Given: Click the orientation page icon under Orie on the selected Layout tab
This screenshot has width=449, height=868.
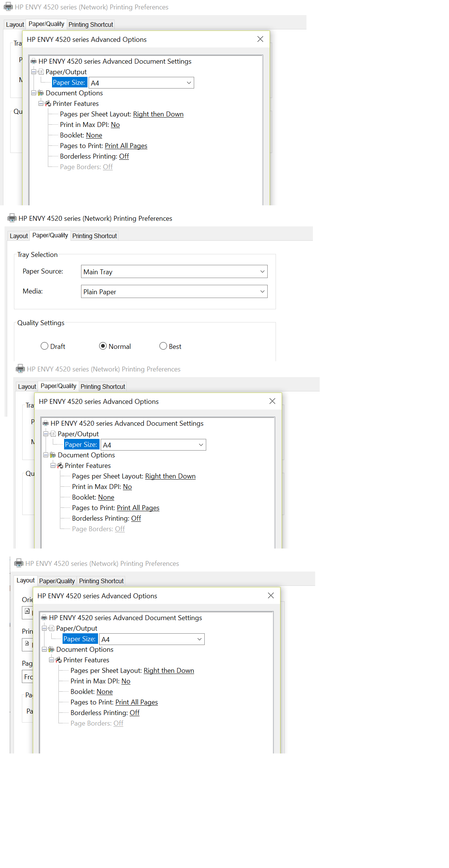Looking at the screenshot, I should click(27, 611).
